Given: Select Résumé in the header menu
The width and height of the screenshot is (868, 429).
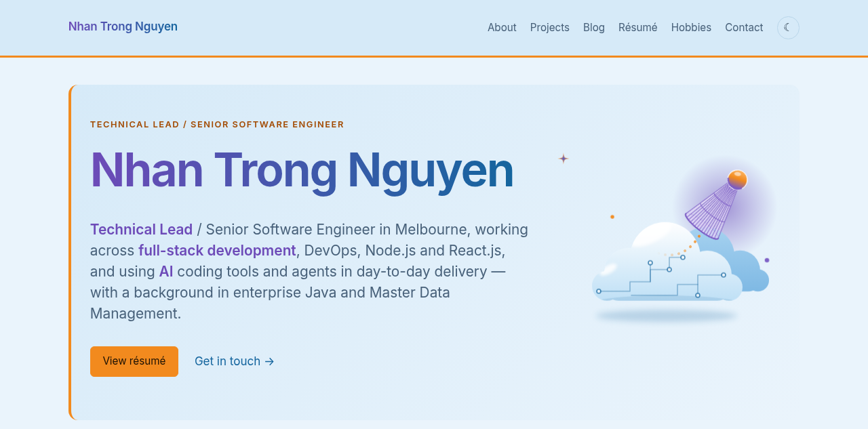Looking at the screenshot, I should (638, 28).
